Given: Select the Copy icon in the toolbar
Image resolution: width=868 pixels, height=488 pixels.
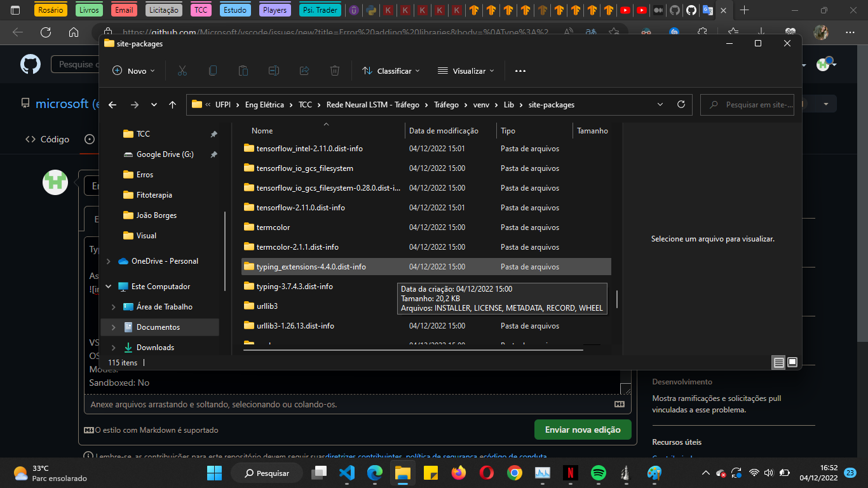Looking at the screenshot, I should (x=213, y=71).
